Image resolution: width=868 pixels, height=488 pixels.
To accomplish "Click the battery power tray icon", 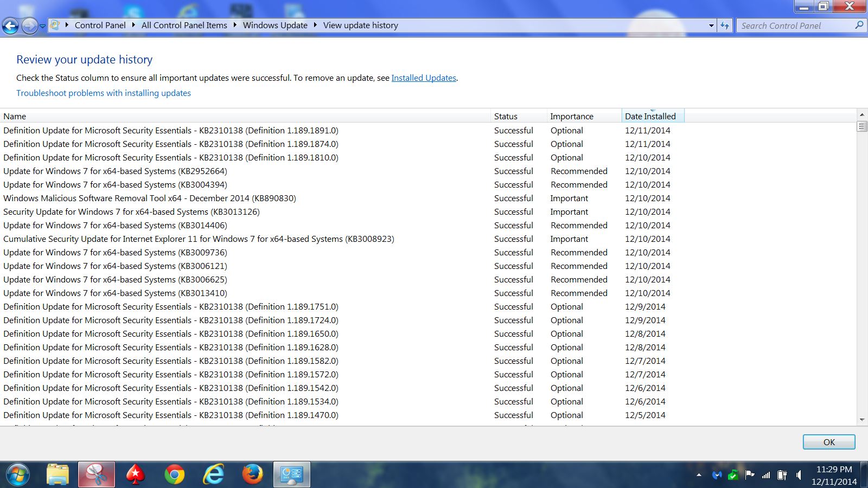I will [782, 475].
